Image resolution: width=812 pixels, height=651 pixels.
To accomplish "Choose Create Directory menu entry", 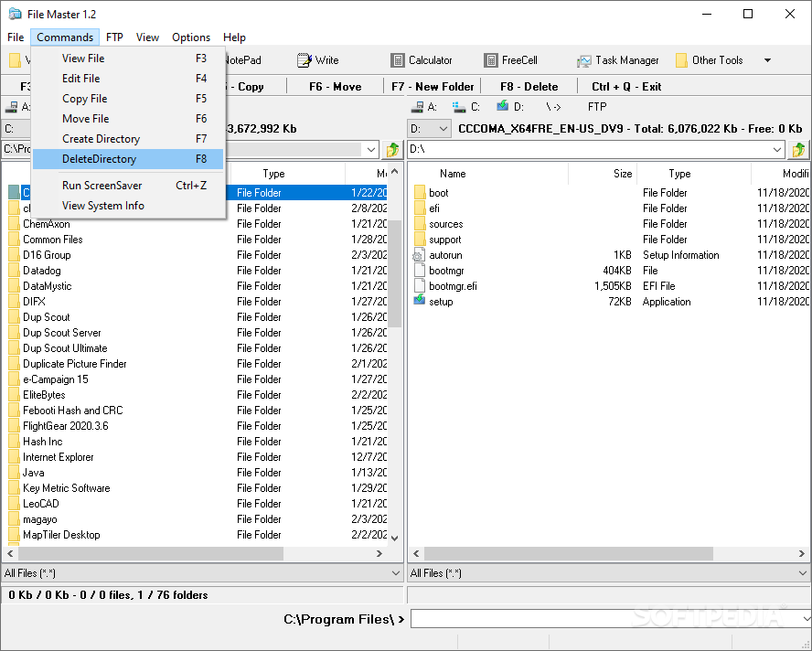I will (128, 139).
